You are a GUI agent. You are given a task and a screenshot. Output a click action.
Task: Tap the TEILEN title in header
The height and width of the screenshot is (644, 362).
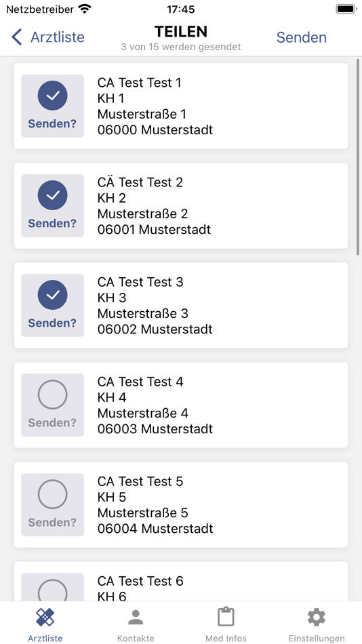[181, 32]
